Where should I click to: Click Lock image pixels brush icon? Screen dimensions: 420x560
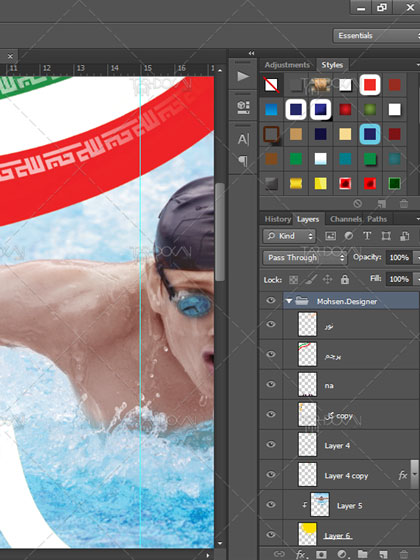click(311, 279)
